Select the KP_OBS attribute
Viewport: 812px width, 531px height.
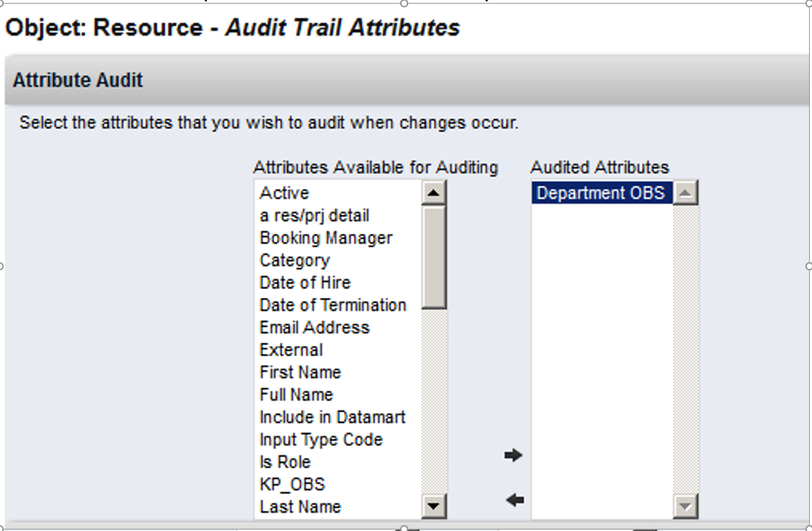292,484
